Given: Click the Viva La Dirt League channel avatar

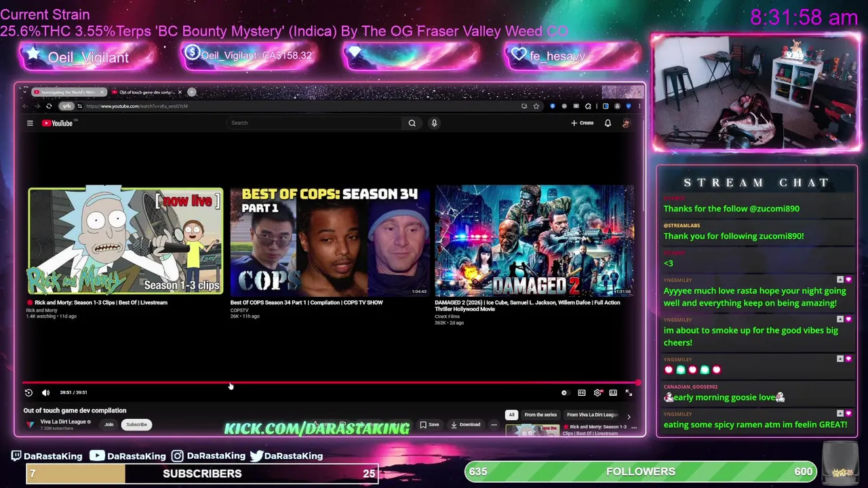Looking at the screenshot, I should [x=31, y=424].
